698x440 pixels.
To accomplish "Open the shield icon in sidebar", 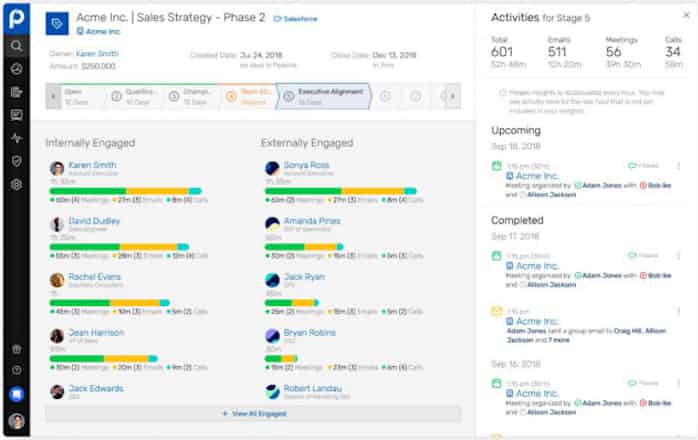I will [x=16, y=161].
